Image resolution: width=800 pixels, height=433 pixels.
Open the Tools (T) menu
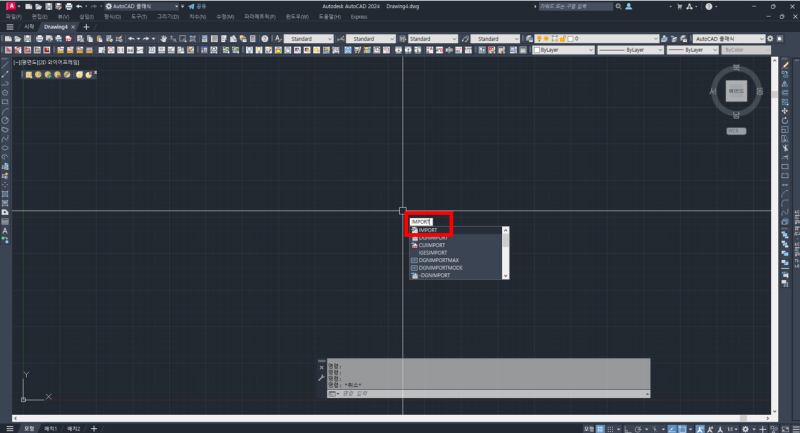click(x=139, y=17)
